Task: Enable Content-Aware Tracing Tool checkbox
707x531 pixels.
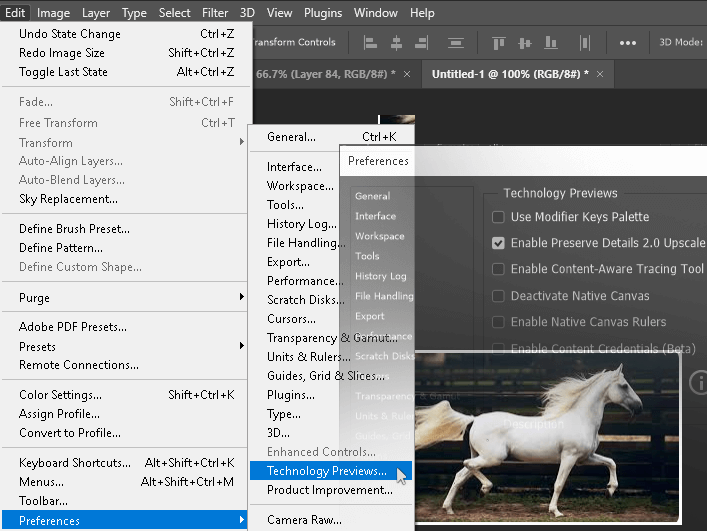Action: point(498,269)
